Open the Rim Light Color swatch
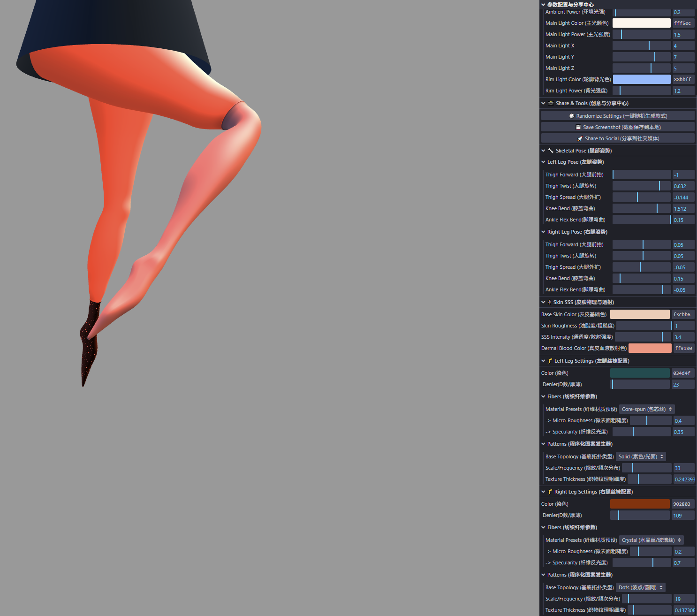This screenshot has height=616, width=697. pos(642,79)
